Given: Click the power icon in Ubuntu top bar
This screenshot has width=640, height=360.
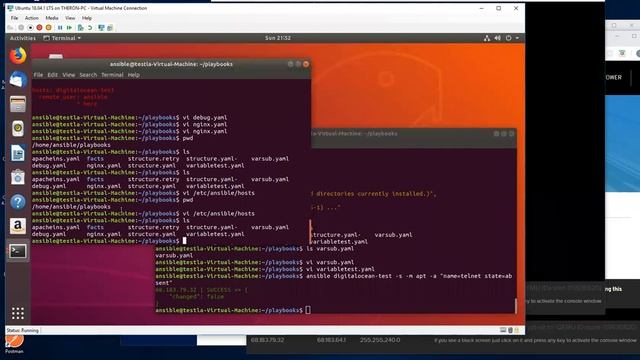Looking at the screenshot, I should 509,38.
